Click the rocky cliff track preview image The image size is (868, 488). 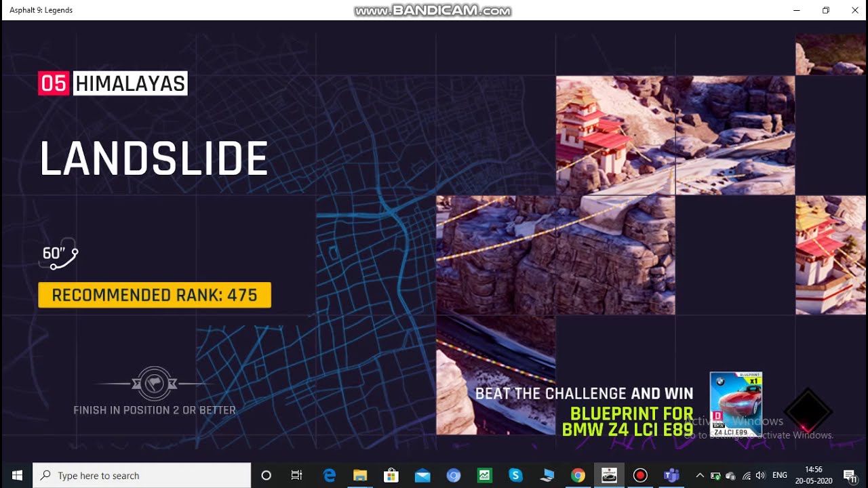tap(555, 255)
